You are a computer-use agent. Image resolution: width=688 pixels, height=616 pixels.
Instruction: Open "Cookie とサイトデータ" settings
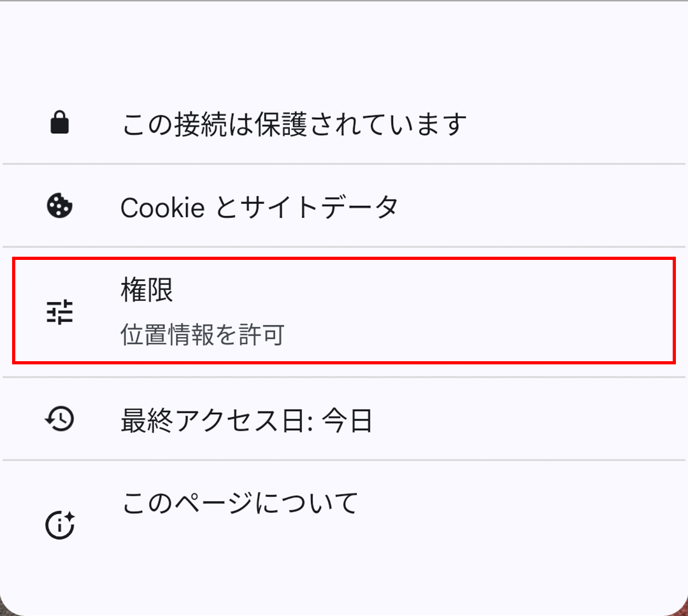259,207
